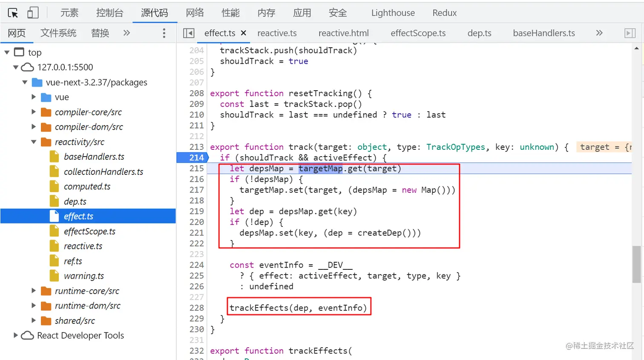This screenshot has height=360, width=644.
Task: Show the debugger sidebar panel icon
Action: pos(630,33)
